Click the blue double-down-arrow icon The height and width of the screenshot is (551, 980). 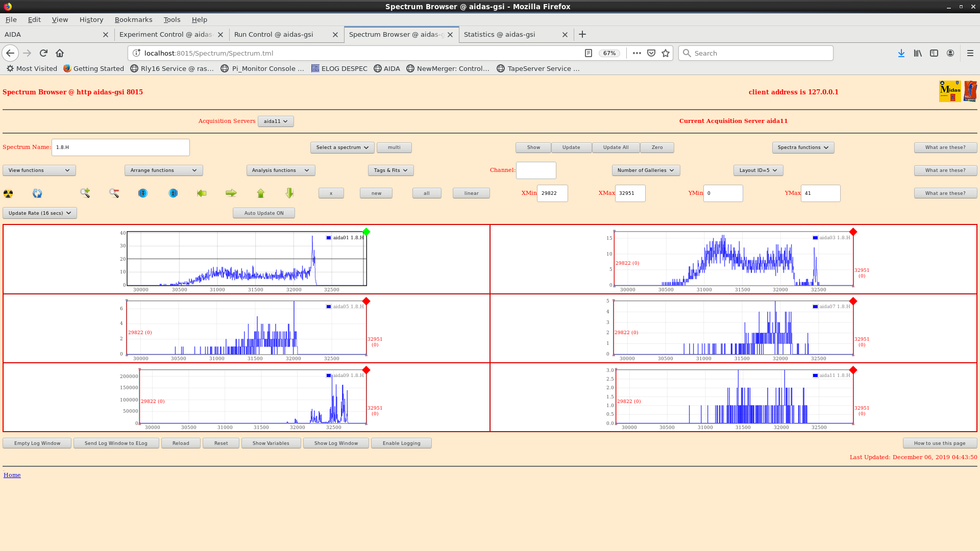(x=143, y=193)
